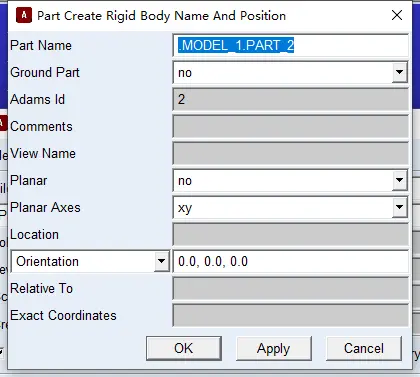Apply the rigid body settings

[x=274, y=348]
